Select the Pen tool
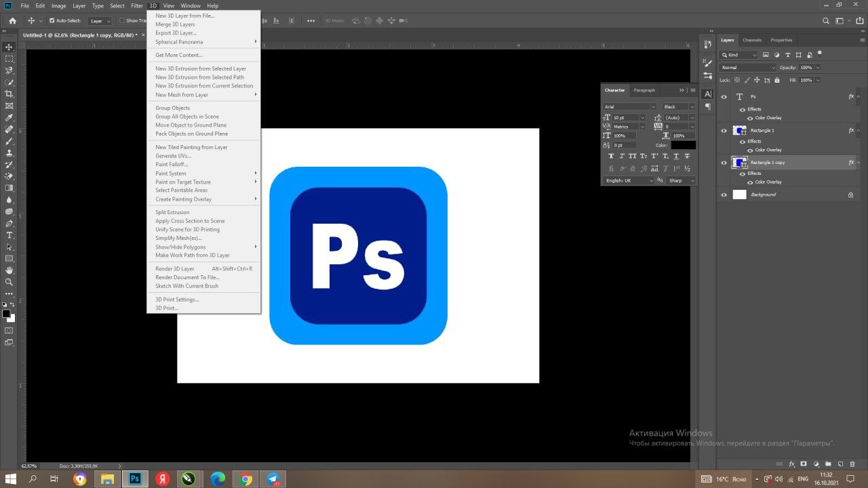 pyautogui.click(x=9, y=224)
